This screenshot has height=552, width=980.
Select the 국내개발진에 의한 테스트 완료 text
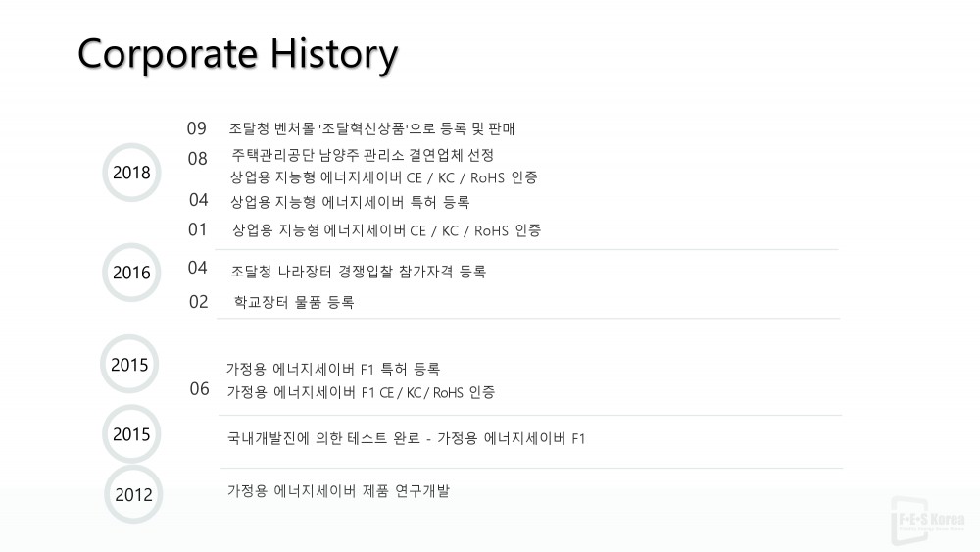coord(406,438)
